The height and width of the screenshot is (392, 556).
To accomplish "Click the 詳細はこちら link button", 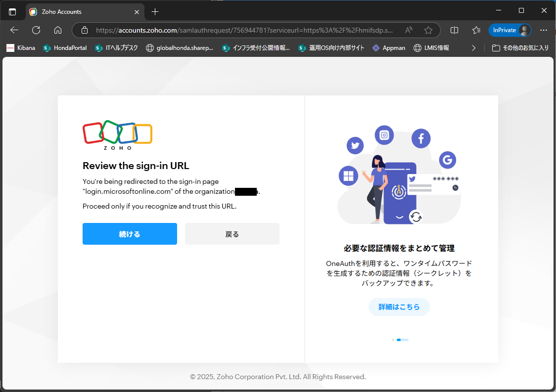I will tap(399, 307).
